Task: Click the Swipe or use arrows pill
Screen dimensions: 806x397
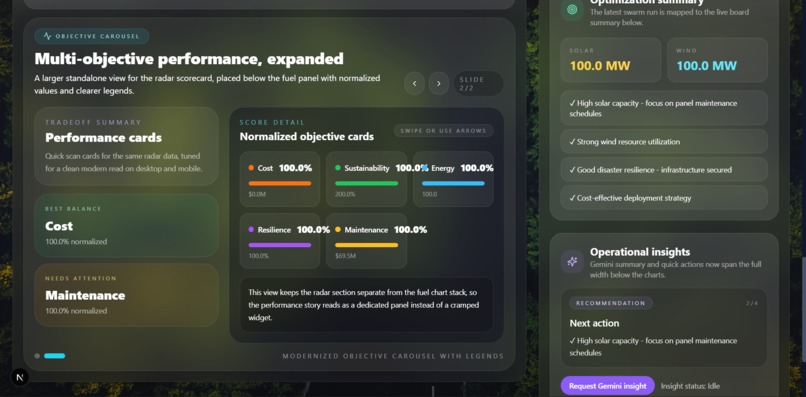Action: 444,131
